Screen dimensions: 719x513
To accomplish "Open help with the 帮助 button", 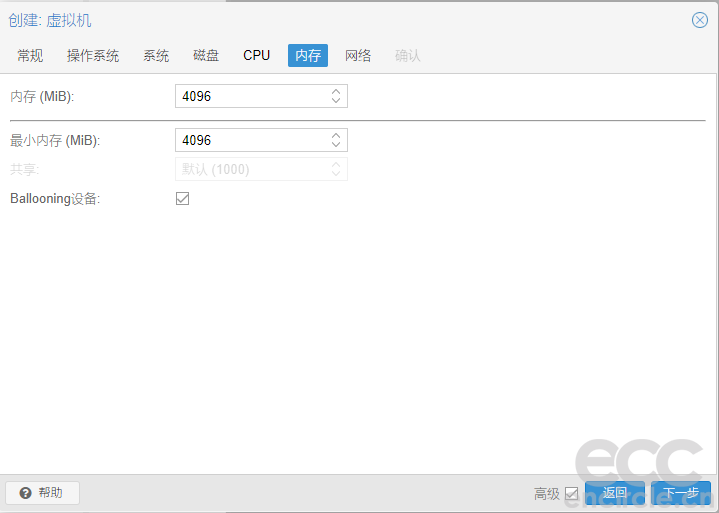I will [x=42, y=493].
